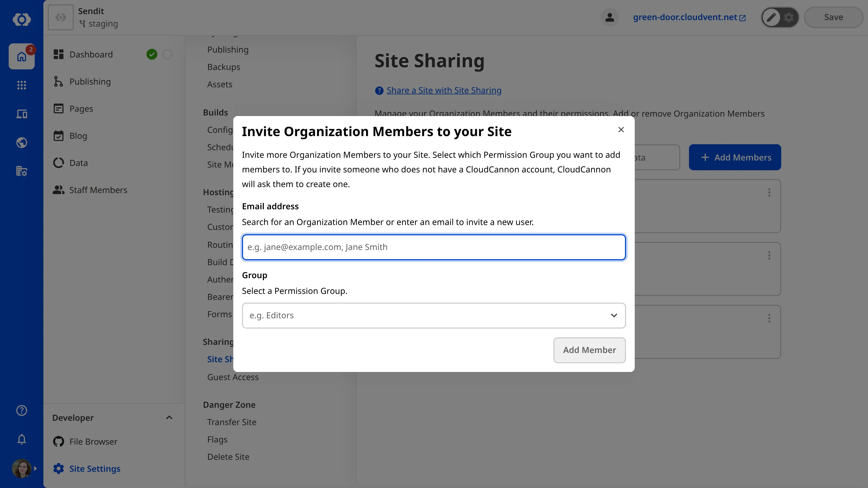The height and width of the screenshot is (488, 868).
Task: Click the Danger Zone section heading
Action: 229,405
